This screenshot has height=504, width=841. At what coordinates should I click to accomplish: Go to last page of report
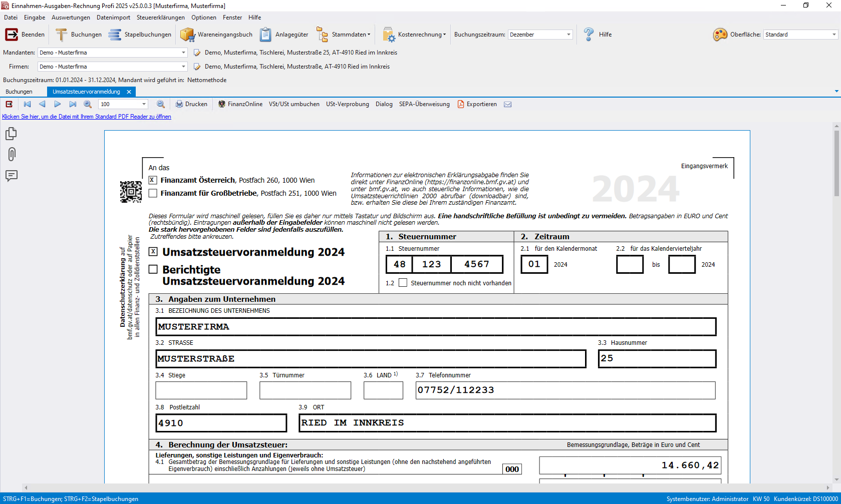[x=73, y=104]
